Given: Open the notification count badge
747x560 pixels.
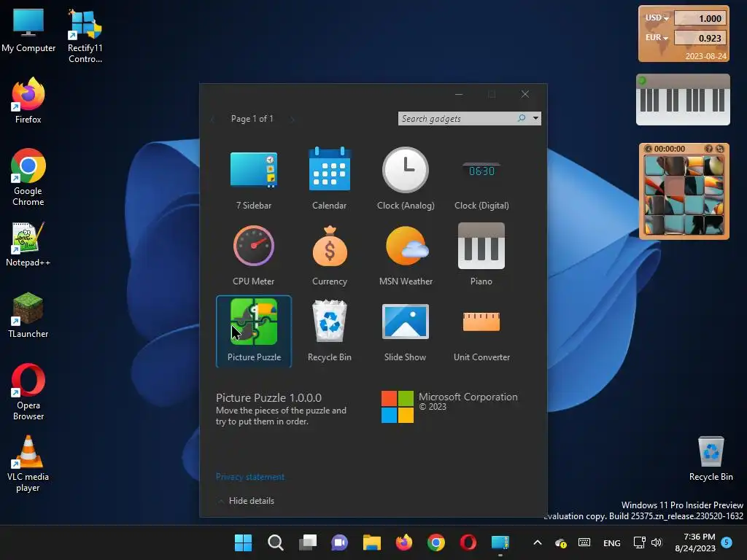Looking at the screenshot, I should pyautogui.click(x=727, y=542).
